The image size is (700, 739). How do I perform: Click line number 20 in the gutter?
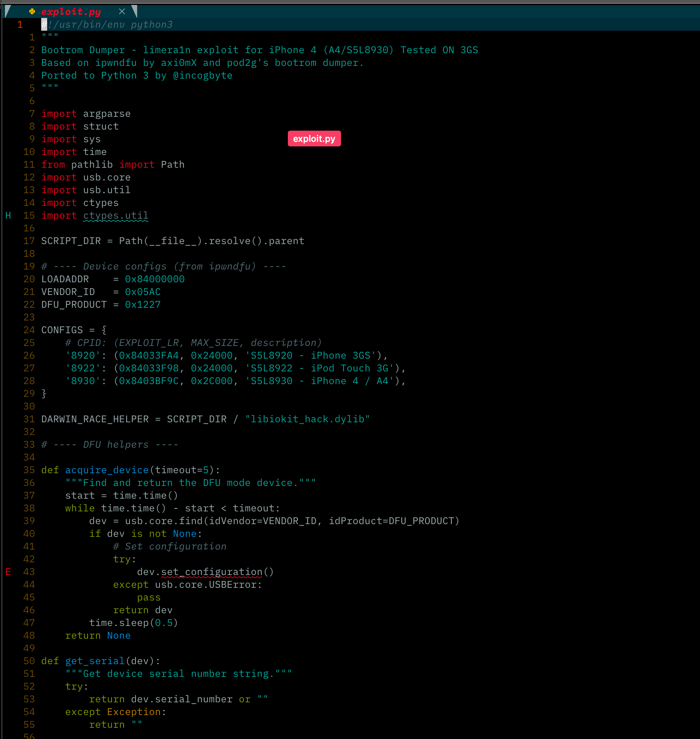click(x=29, y=279)
